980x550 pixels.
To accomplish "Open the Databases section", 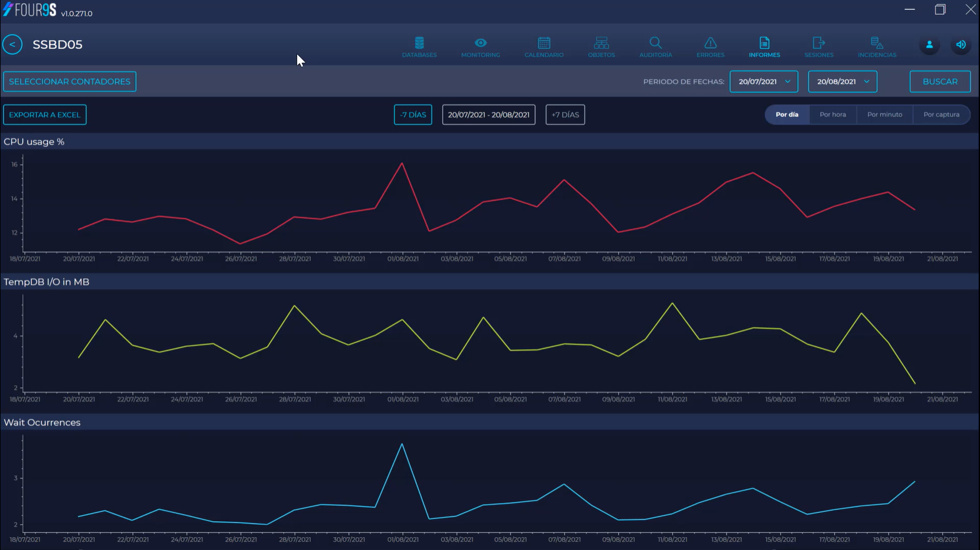I will point(419,47).
